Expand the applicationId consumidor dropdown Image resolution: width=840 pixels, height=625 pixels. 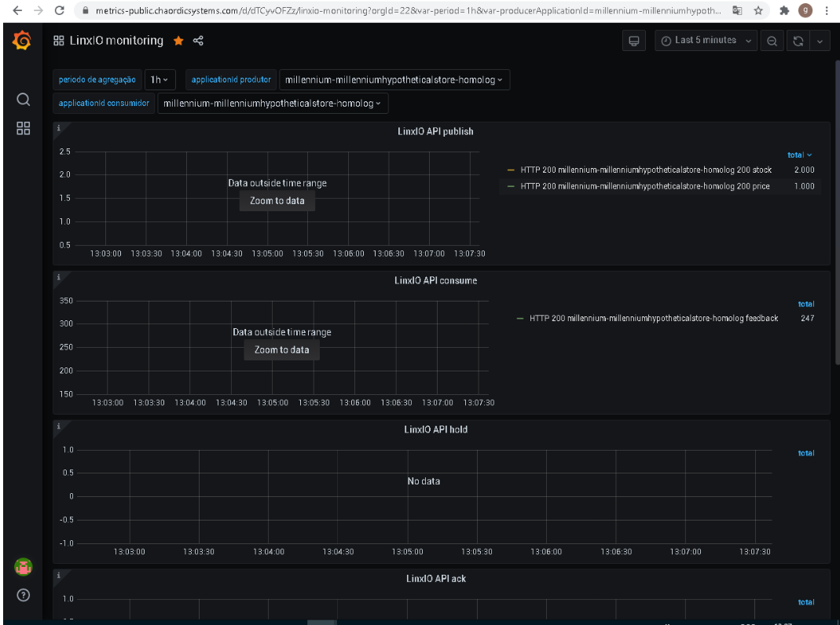(x=273, y=104)
